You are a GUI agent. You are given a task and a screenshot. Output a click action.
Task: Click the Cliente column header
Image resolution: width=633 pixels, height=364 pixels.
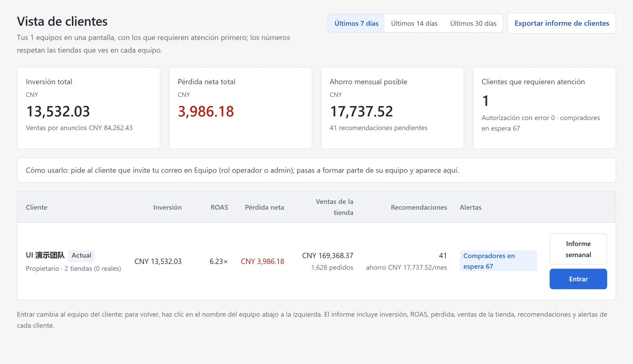pos(36,207)
